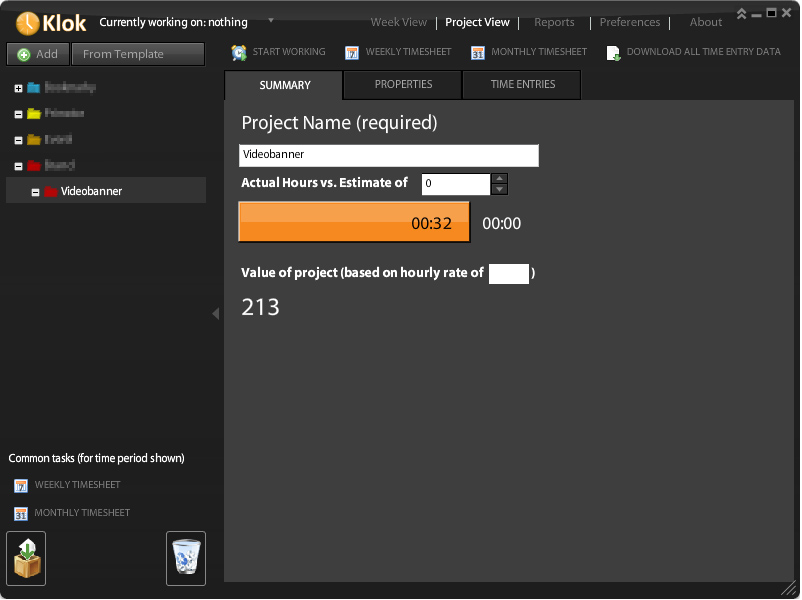Viewport: 802px width, 600px height.
Task: Collapse the yellow folder project node
Action: click(18, 115)
